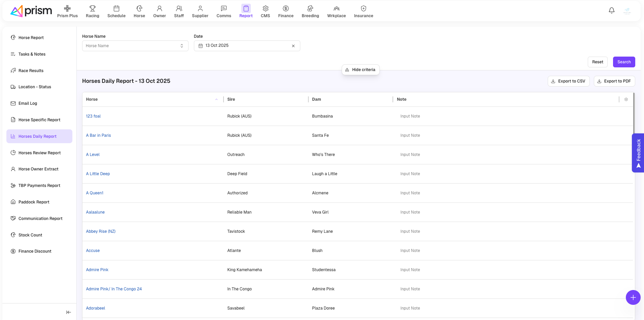Click the Input Note field for Accuse

(410, 251)
